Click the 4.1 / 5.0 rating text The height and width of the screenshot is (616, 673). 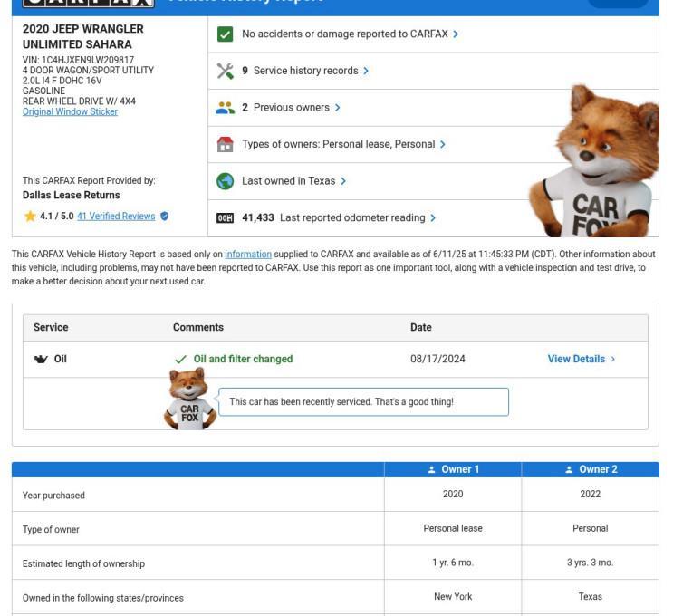coord(57,216)
